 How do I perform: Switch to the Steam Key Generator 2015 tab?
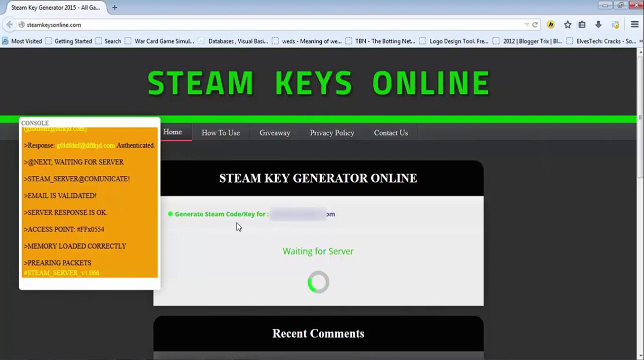click(55, 7)
